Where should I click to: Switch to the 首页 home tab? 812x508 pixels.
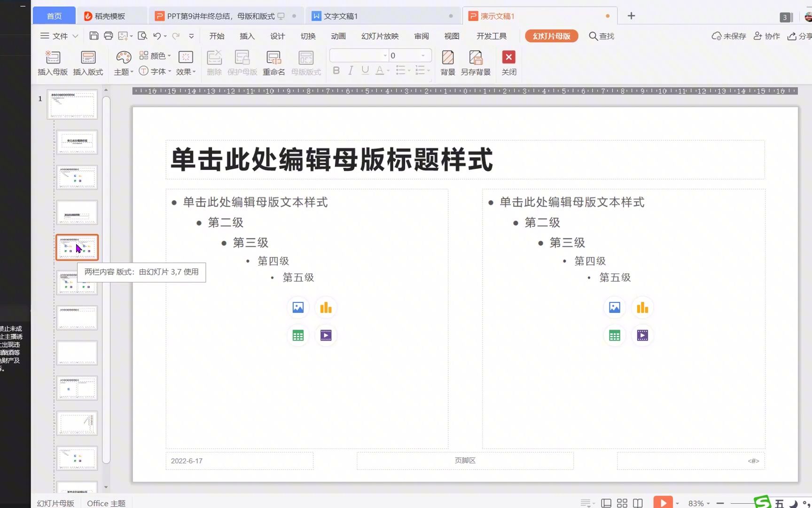54,16
